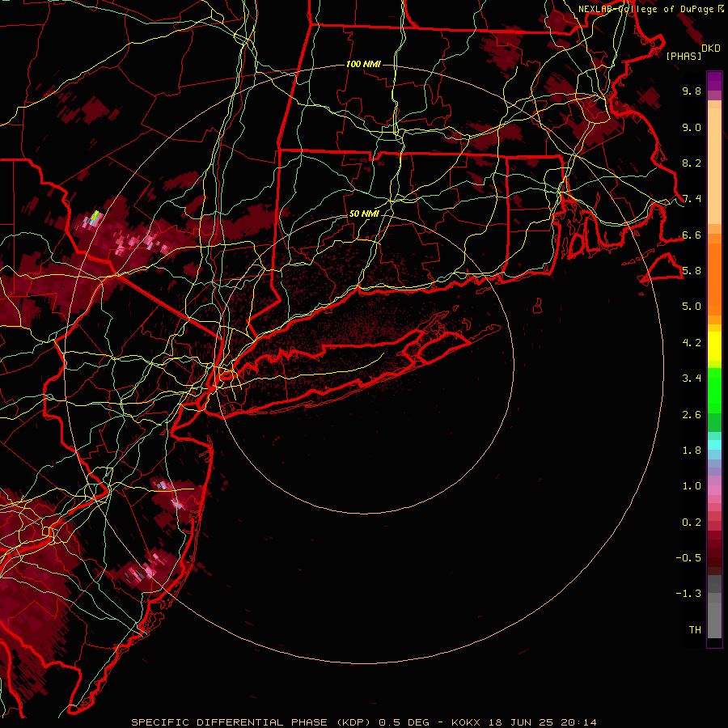
Task: Select the 6.6 tick label on the scale
Action: point(692,235)
